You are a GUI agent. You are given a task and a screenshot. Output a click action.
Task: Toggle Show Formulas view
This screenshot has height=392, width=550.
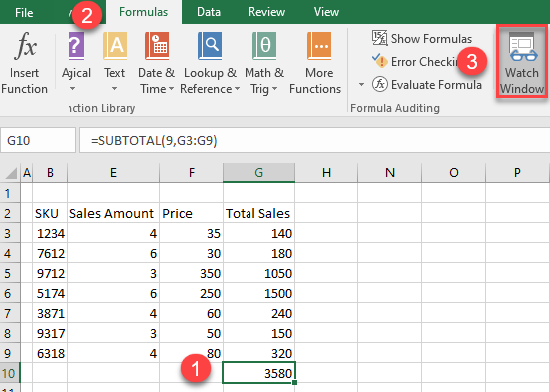pos(422,38)
